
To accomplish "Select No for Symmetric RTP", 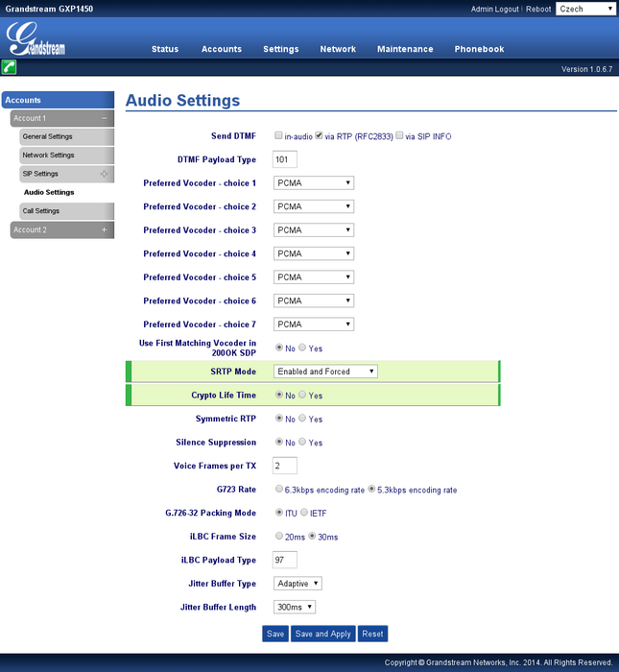I will pyautogui.click(x=279, y=419).
